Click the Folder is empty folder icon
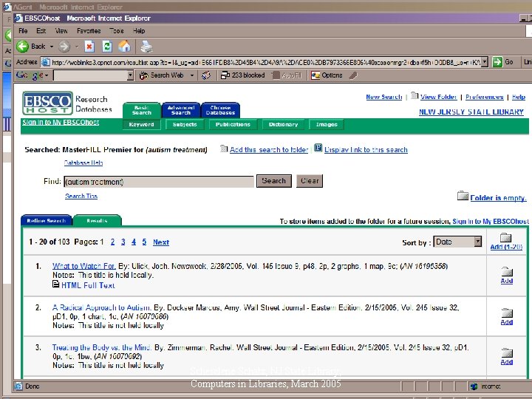Image resolution: width=532 pixels, height=399 pixels. pos(463,196)
